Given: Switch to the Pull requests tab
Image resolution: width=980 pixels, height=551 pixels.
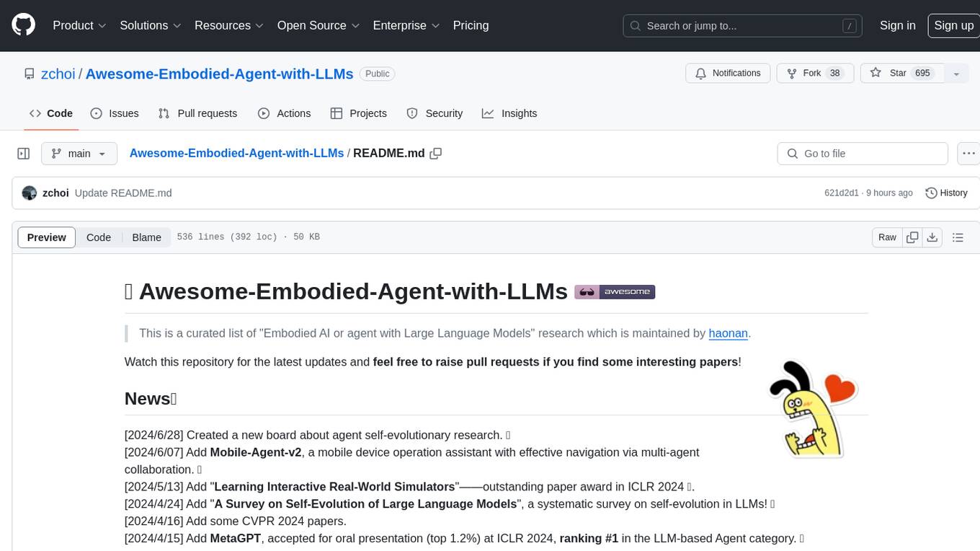Looking at the screenshot, I should coord(197,113).
